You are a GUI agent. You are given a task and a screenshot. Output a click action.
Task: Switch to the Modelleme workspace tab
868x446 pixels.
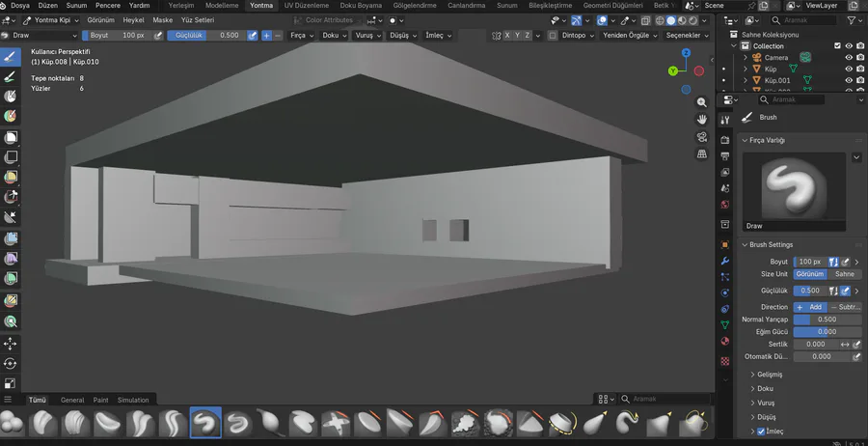[222, 5]
